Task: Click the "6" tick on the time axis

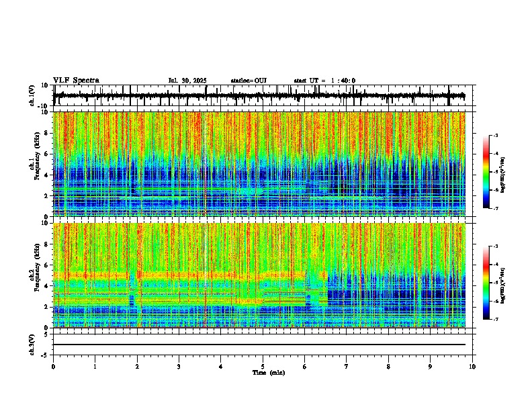Action: [x=304, y=367]
